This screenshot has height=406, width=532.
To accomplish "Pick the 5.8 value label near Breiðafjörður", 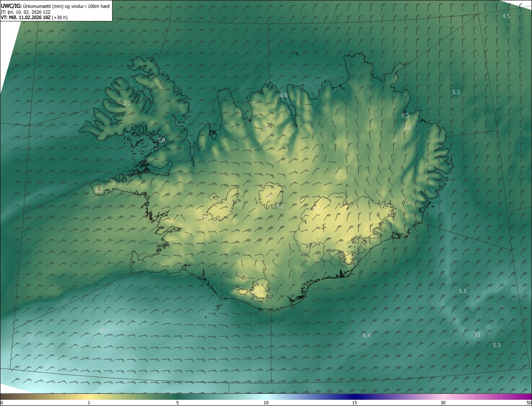I will coord(161,140).
